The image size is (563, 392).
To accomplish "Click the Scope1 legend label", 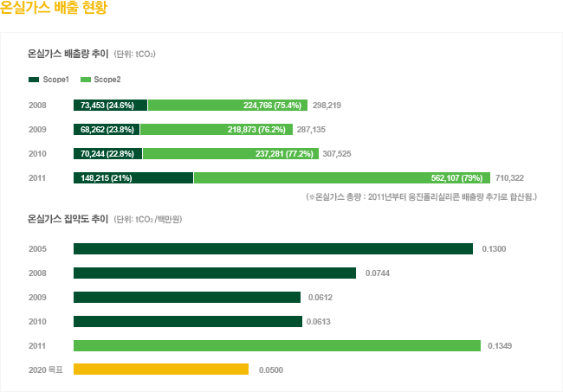I will 56,80.
